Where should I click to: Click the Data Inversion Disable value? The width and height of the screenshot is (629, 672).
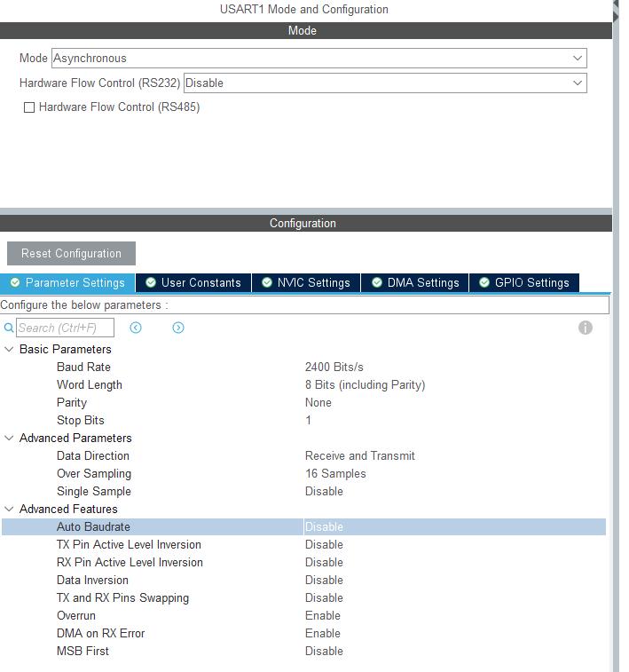(x=324, y=581)
